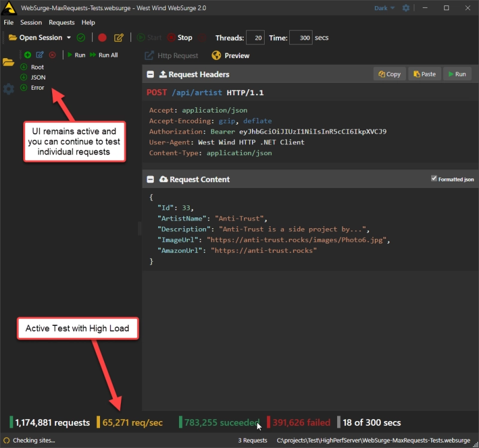This screenshot has height=448, width=479.
Task: Click the dimmed Start button
Action: click(149, 38)
